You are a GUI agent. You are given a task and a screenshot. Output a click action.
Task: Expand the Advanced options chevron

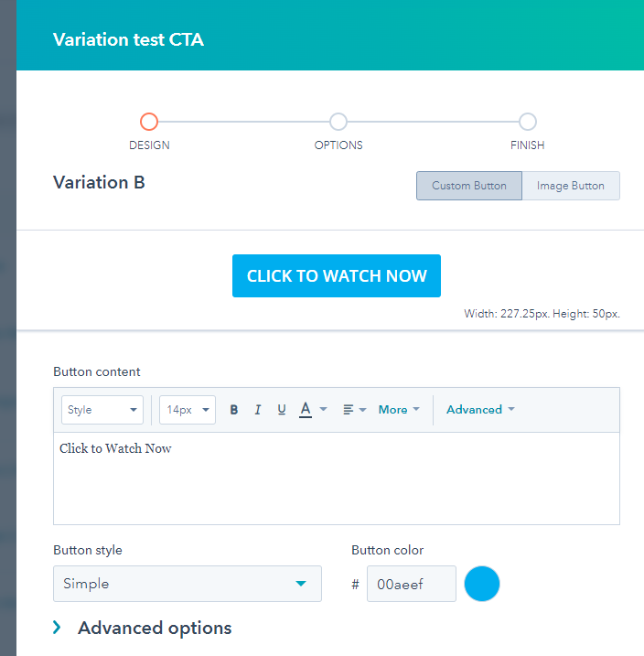point(57,627)
